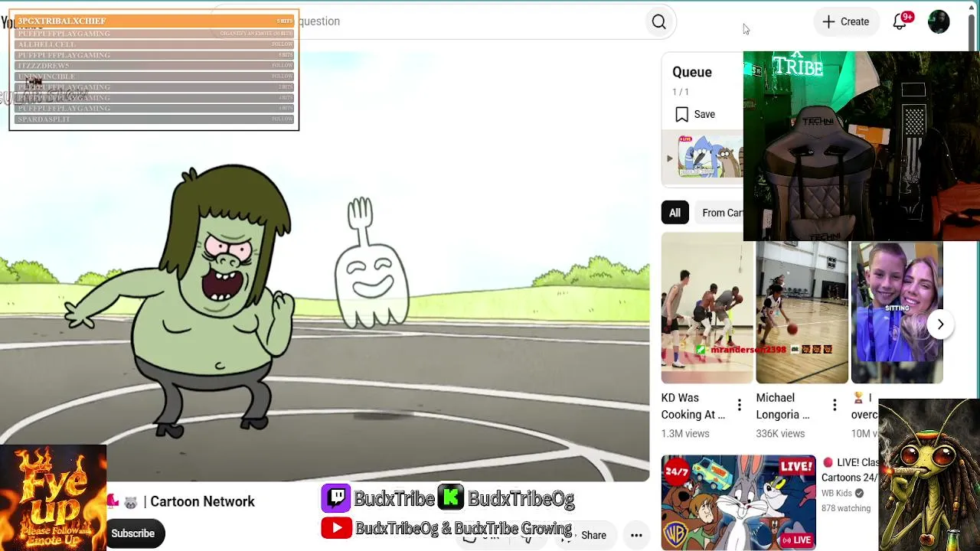980x551 pixels.
Task: Click the '1.3M views' text
Action: tap(685, 434)
